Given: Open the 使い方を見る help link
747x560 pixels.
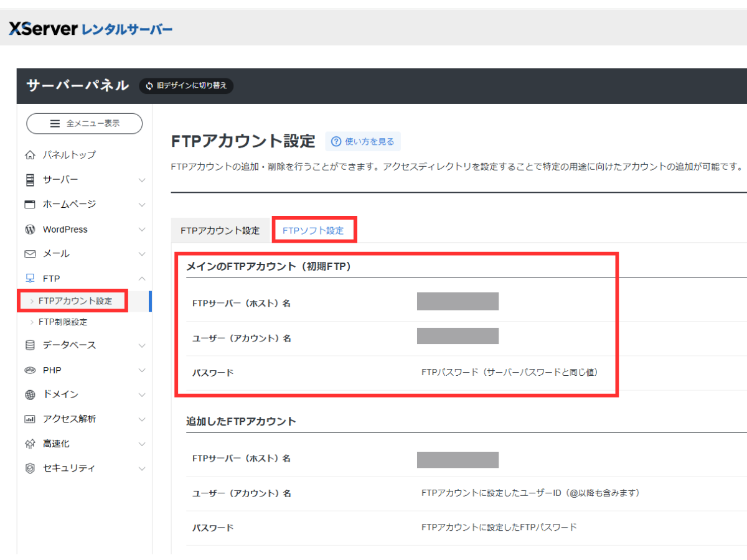Looking at the screenshot, I should click(363, 142).
